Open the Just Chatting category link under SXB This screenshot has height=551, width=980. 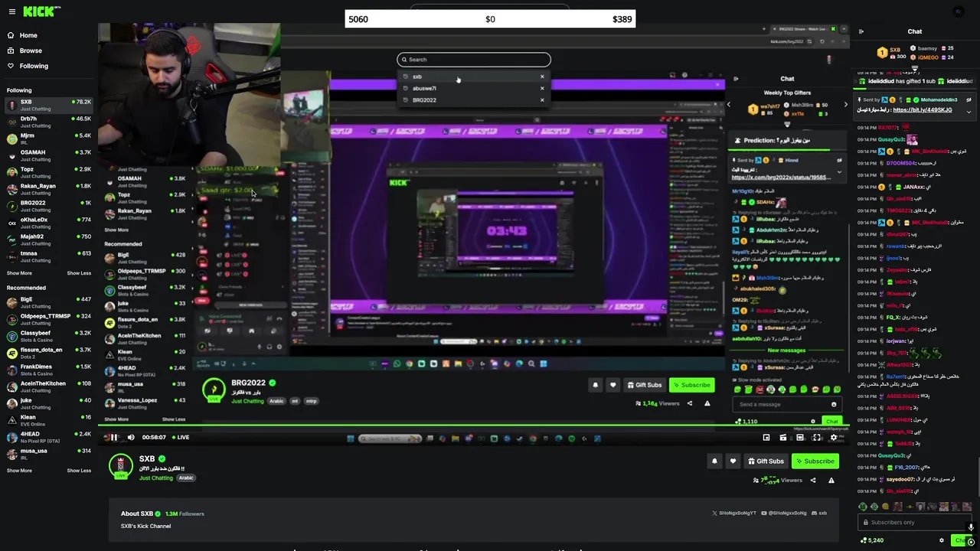(x=156, y=478)
